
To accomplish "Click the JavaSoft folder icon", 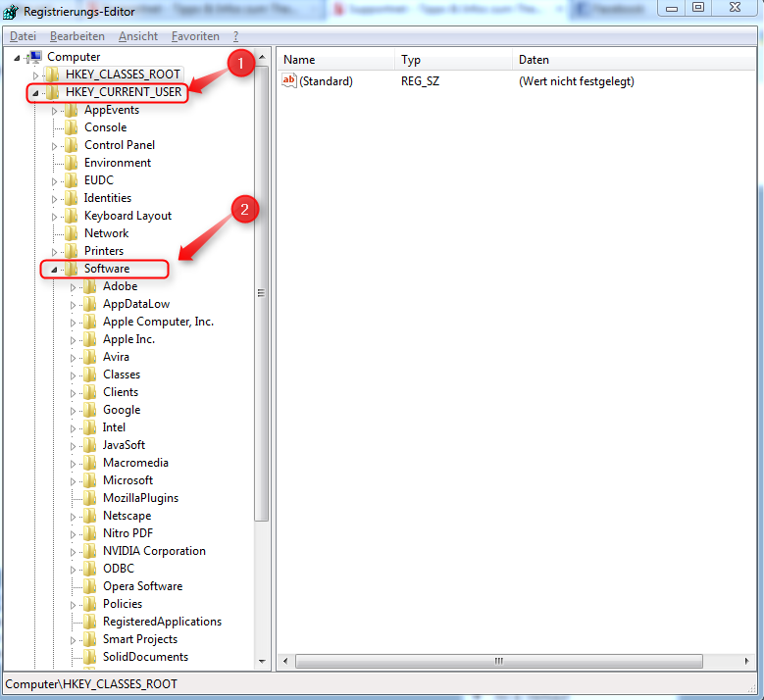I will point(89,445).
